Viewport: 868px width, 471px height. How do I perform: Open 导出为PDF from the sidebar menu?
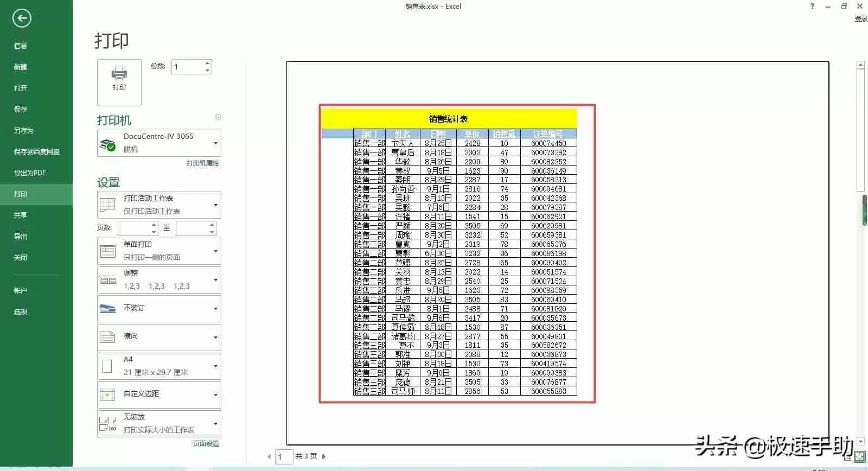pyautogui.click(x=30, y=173)
